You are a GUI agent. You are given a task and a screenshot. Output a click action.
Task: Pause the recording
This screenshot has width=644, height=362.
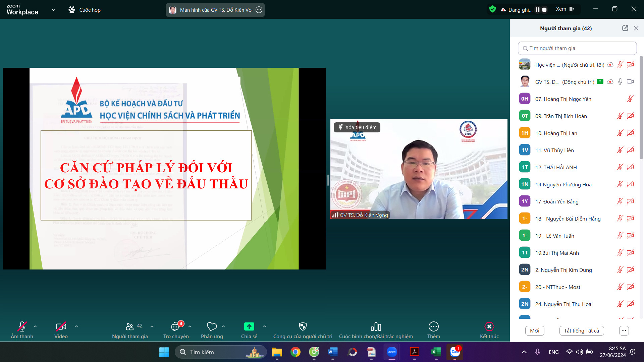coord(538,10)
